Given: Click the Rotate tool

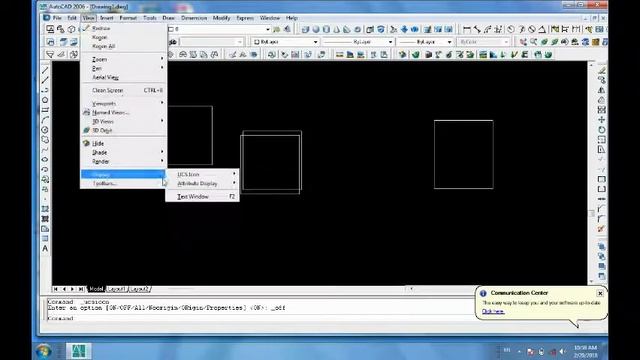Looking at the screenshot, I should 601,130.
